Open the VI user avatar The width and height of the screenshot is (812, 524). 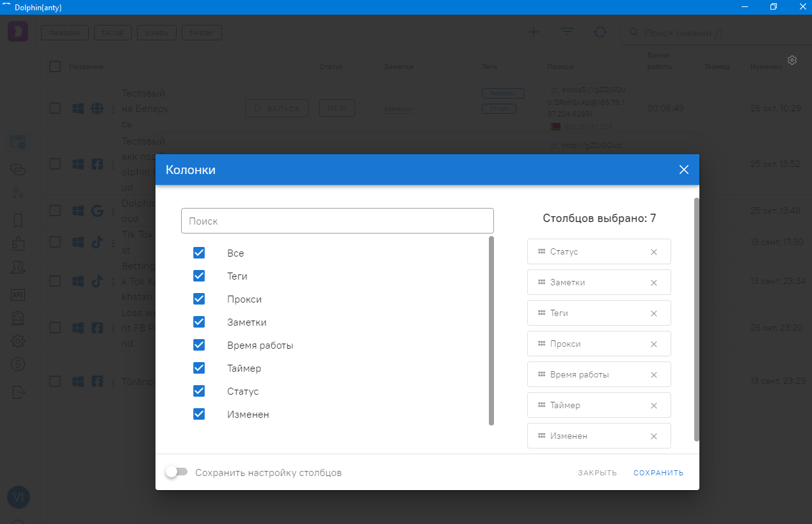pyautogui.click(x=18, y=497)
